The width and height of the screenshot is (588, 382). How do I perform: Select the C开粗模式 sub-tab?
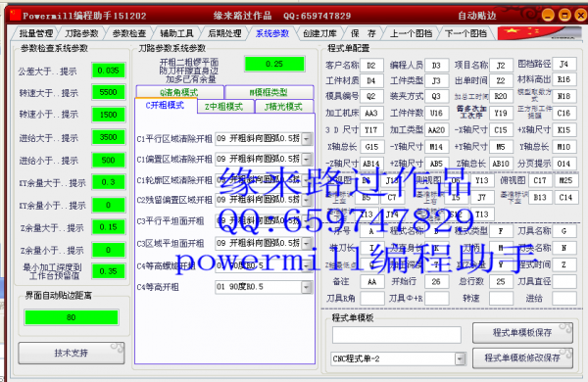165,106
